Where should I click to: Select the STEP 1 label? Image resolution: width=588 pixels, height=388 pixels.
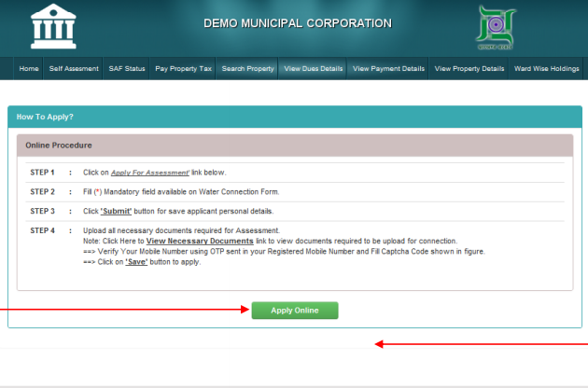tap(42, 173)
